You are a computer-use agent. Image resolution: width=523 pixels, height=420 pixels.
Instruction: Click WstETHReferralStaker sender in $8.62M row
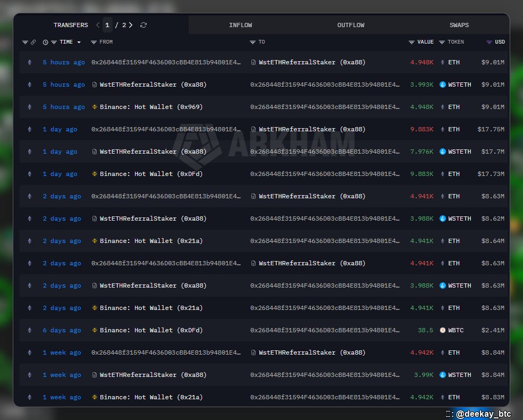tap(153, 219)
